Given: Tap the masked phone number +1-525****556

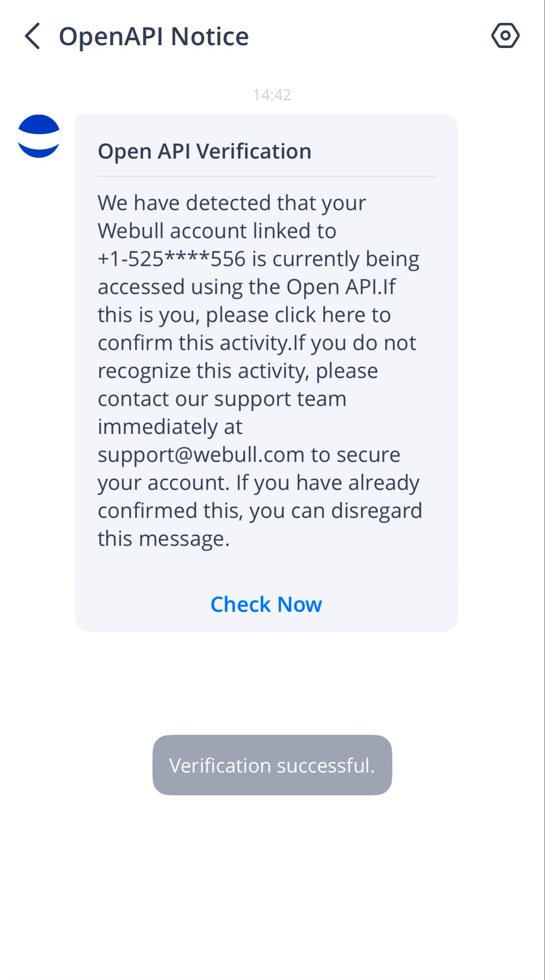Looking at the screenshot, I should pyautogui.click(x=171, y=259).
